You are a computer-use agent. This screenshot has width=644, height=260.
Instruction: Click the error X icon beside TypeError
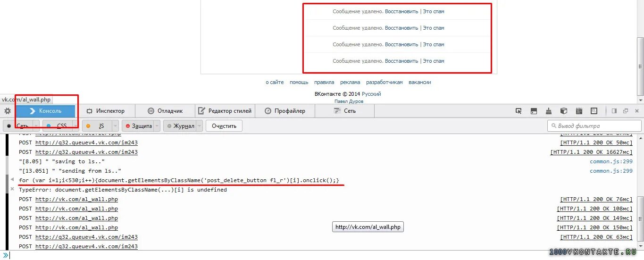(12, 189)
